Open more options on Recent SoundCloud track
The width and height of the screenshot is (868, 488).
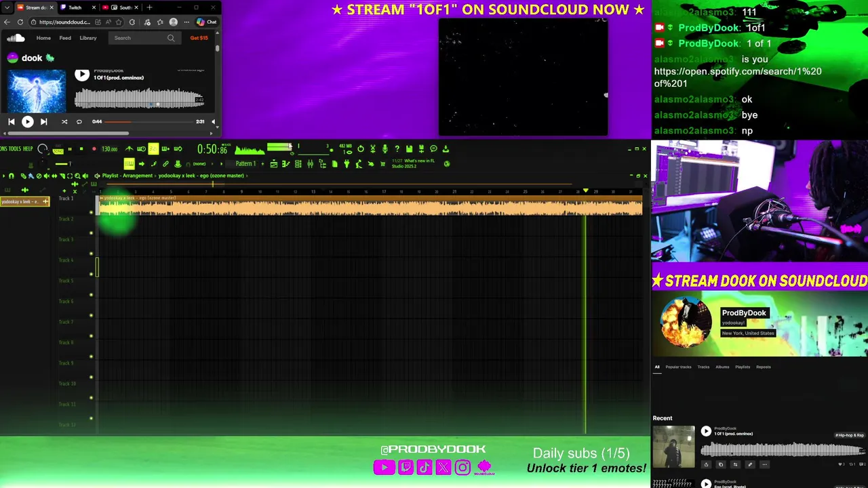click(764, 464)
